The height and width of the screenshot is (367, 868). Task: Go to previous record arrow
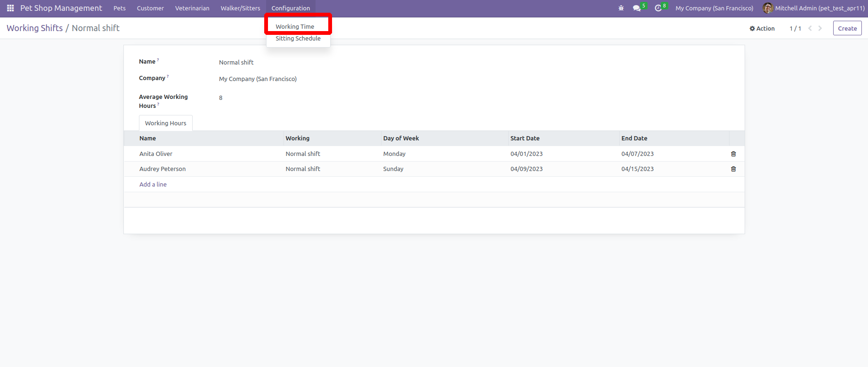tap(810, 28)
